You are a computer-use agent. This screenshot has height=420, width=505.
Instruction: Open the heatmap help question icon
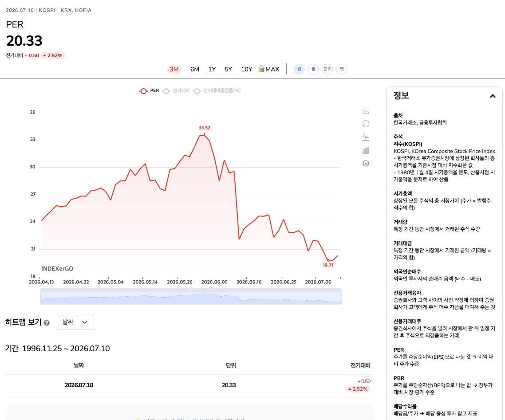point(47,323)
